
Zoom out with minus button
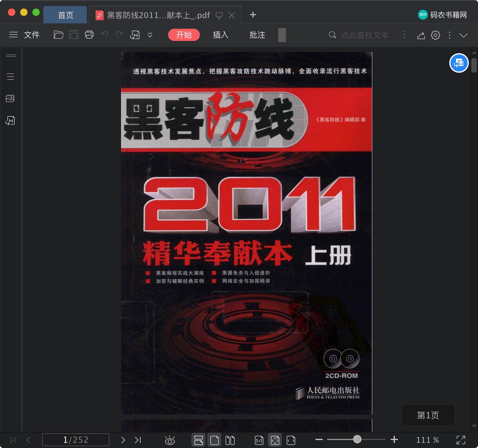click(319, 439)
